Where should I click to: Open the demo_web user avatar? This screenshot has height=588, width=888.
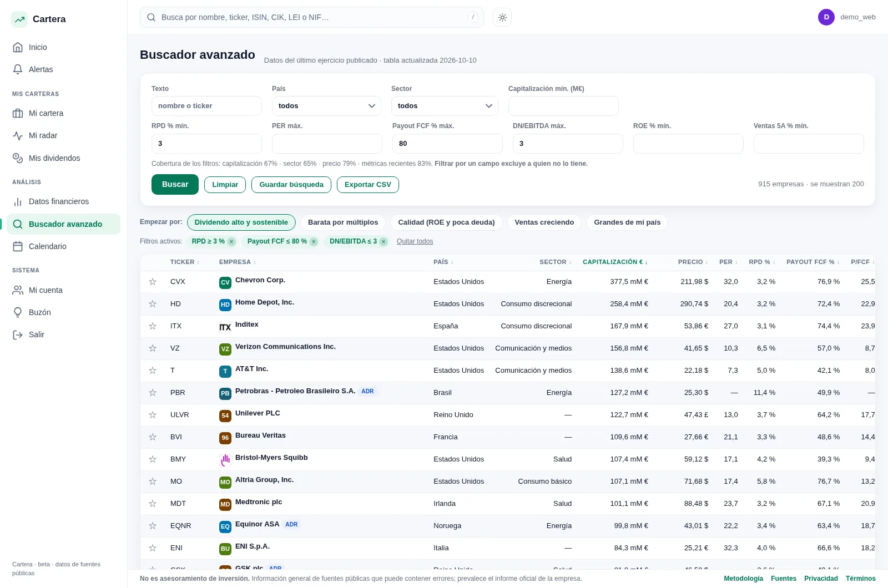tap(826, 17)
